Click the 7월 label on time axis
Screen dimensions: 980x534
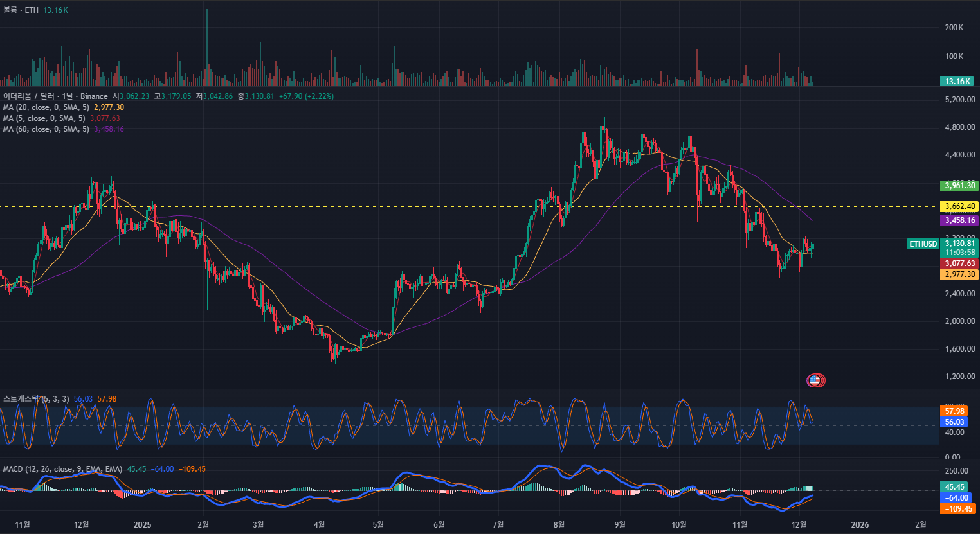pos(498,525)
